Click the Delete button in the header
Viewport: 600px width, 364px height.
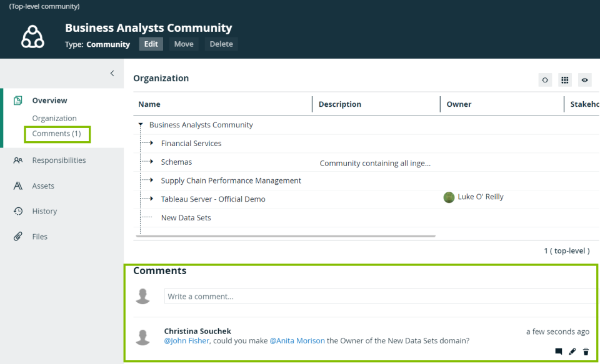[221, 44]
